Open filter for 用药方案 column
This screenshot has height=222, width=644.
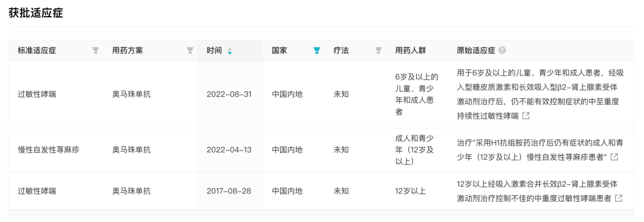point(190,51)
